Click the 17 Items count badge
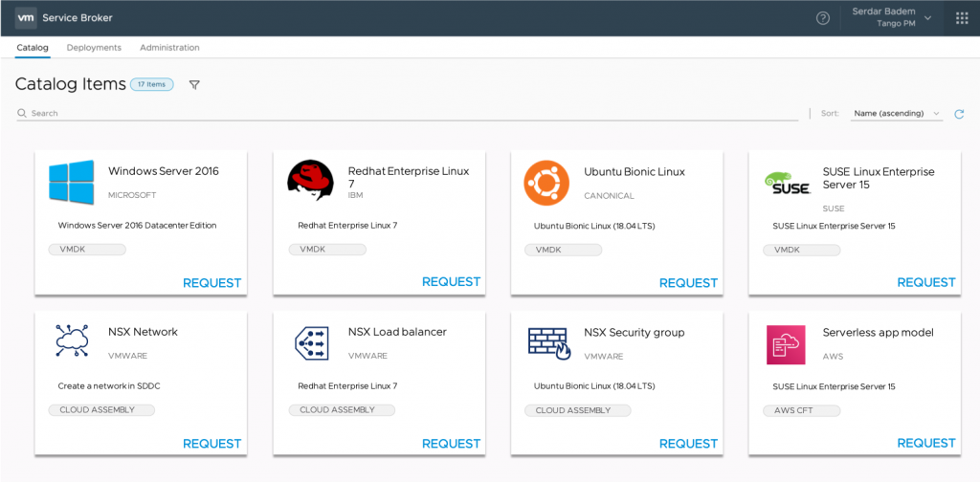 pyautogui.click(x=152, y=84)
